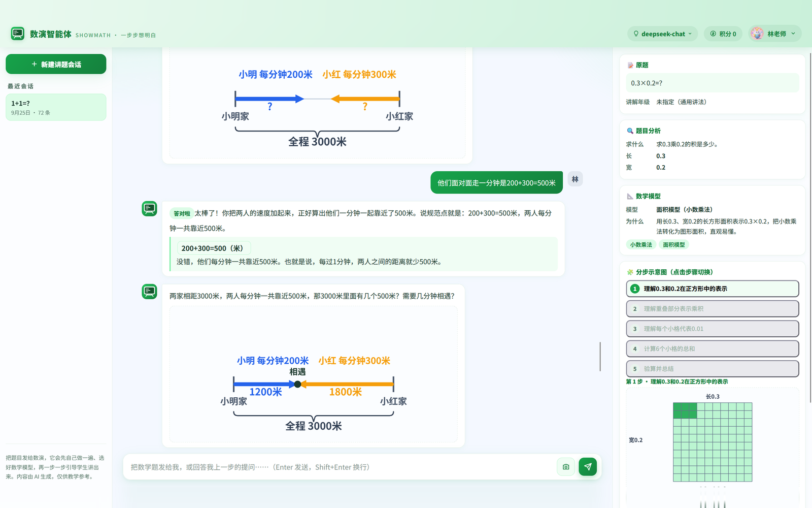Click the 面积模型 tag
The image size is (812, 508).
pyautogui.click(x=674, y=245)
